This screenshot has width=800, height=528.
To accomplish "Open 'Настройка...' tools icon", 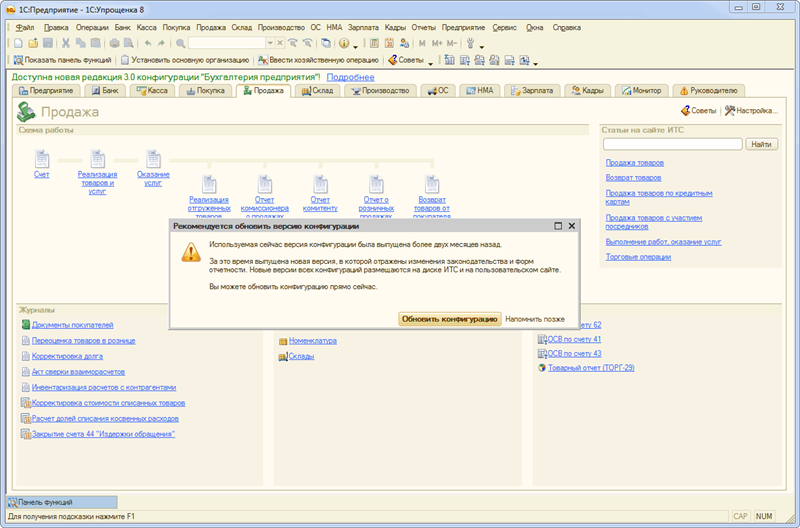I will tap(731, 110).
